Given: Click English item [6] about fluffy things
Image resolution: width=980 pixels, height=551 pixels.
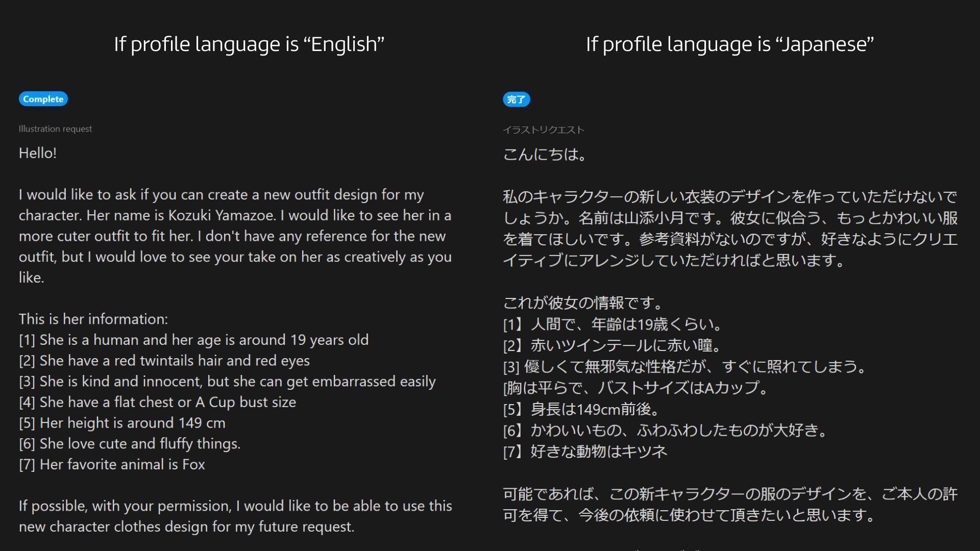Looking at the screenshot, I should (x=129, y=444).
